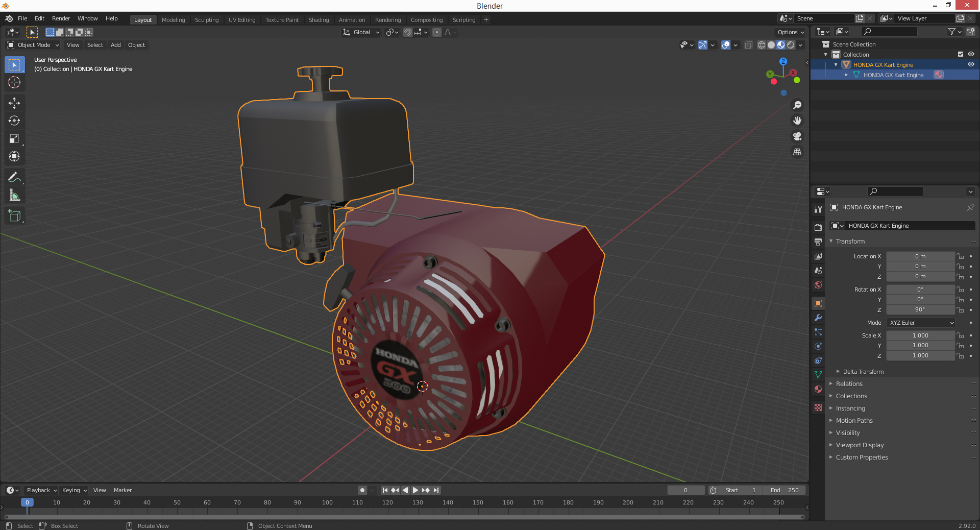Open Particle properties tab
The height and width of the screenshot is (530, 980).
pyautogui.click(x=818, y=332)
